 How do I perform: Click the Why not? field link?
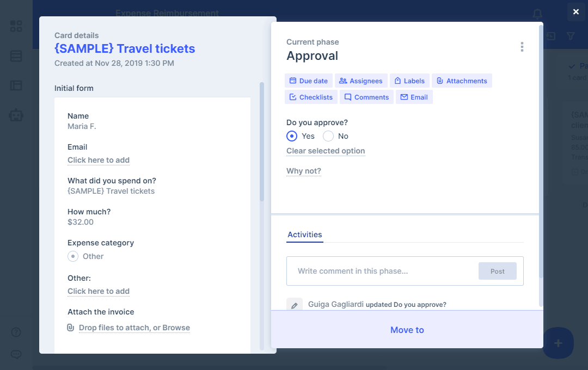pos(304,171)
